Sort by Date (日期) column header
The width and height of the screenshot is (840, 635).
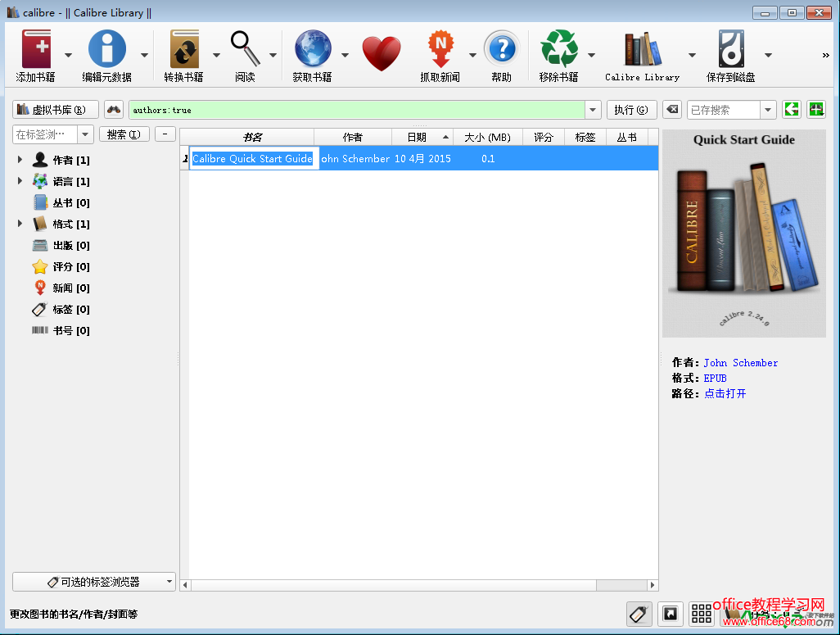click(x=422, y=138)
